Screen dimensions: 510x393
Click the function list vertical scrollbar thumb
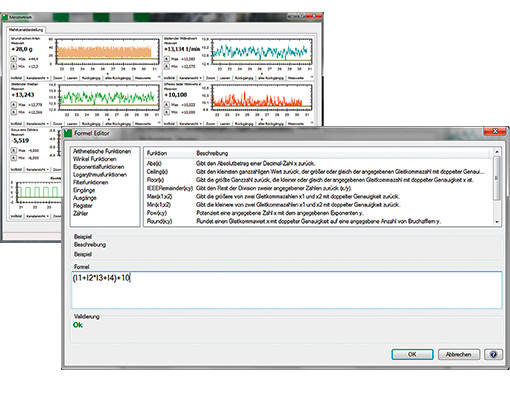(497, 178)
